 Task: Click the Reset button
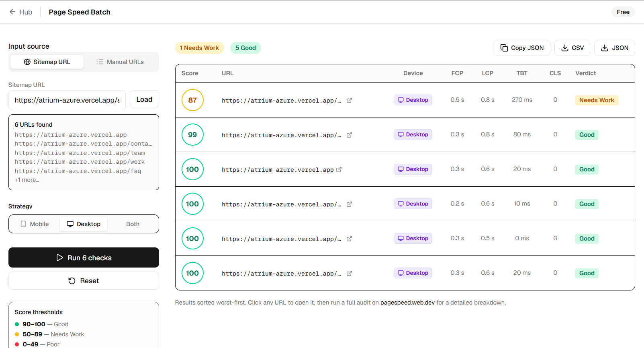(84, 281)
